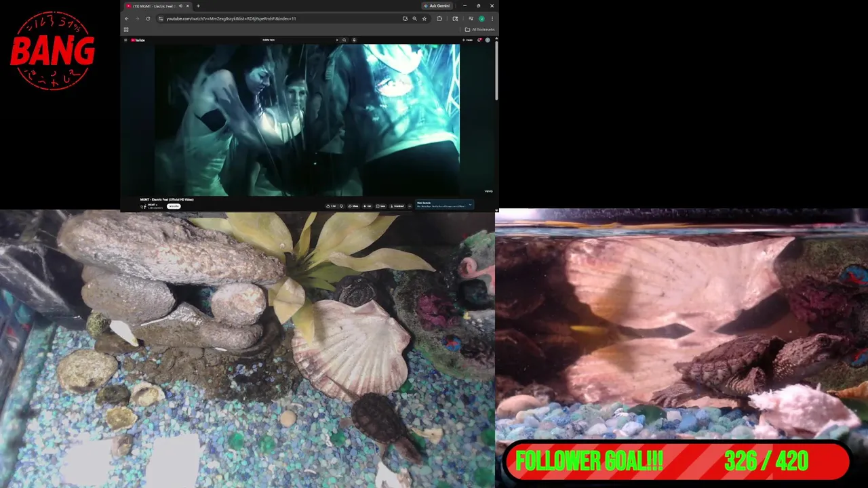
Task: Open more actions ellipsis under video
Action: (x=410, y=206)
